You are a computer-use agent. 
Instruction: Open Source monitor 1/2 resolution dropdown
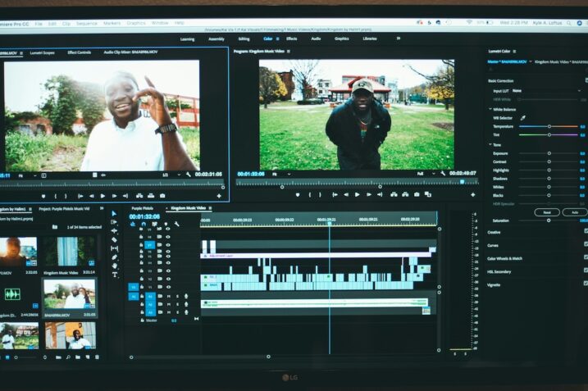coord(171,175)
